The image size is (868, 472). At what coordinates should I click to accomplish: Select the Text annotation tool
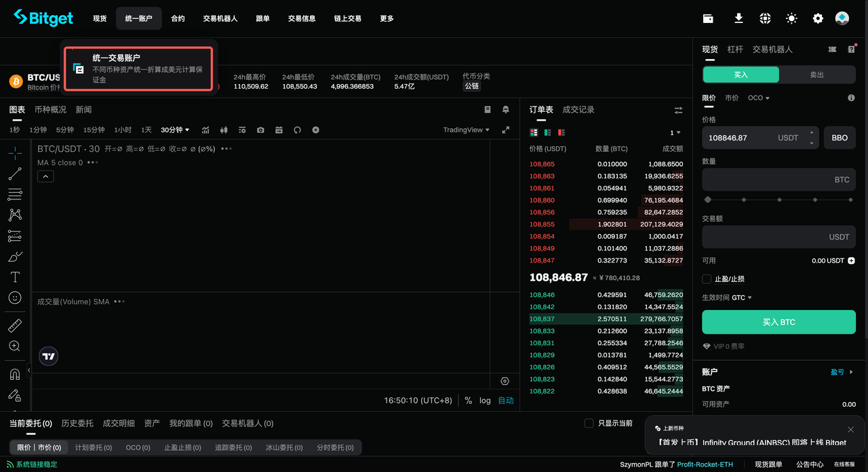tap(14, 277)
